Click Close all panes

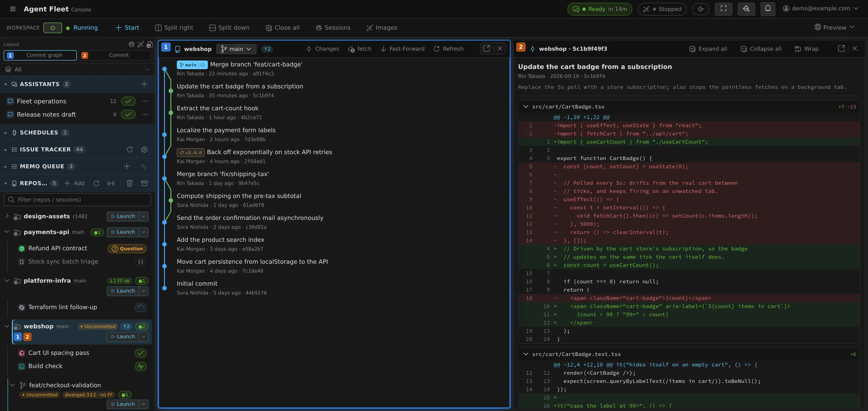(x=282, y=28)
